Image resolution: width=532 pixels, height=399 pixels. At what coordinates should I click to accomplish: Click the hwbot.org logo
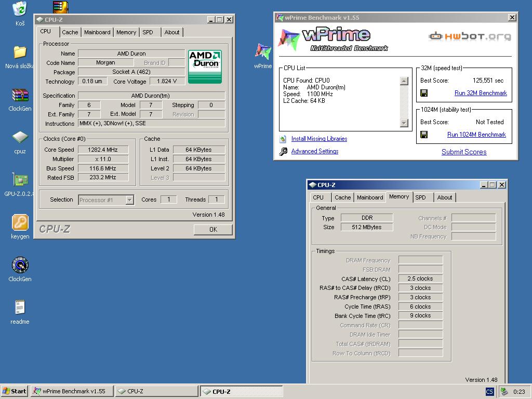tap(470, 36)
